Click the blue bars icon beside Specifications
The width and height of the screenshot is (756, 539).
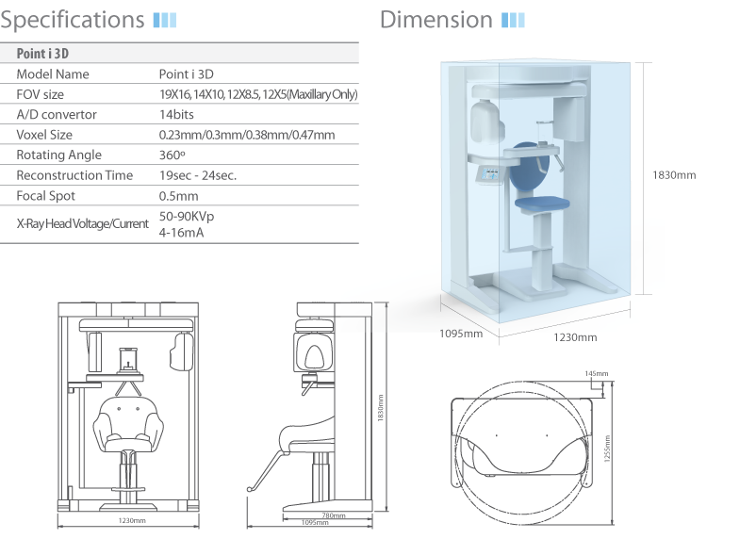165,20
